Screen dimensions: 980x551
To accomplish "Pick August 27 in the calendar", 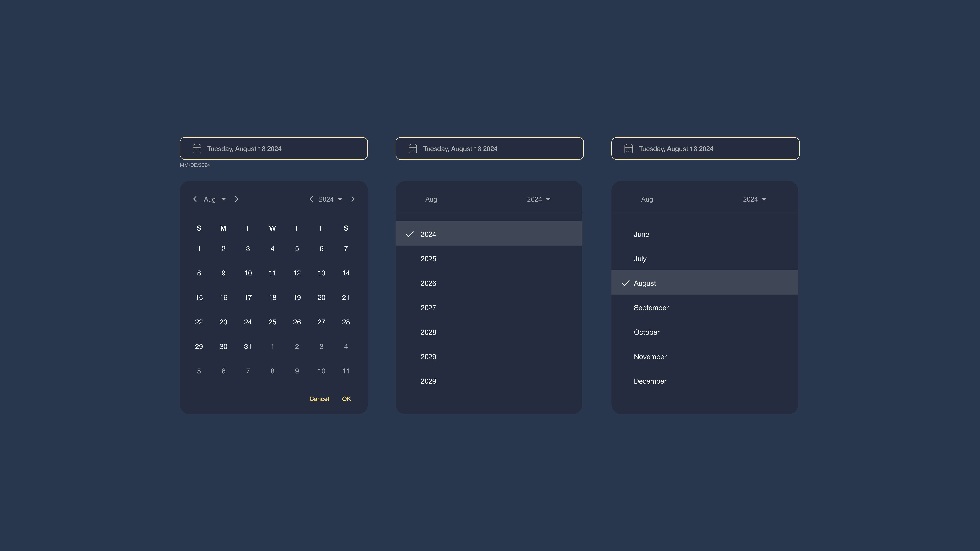I will point(321,322).
